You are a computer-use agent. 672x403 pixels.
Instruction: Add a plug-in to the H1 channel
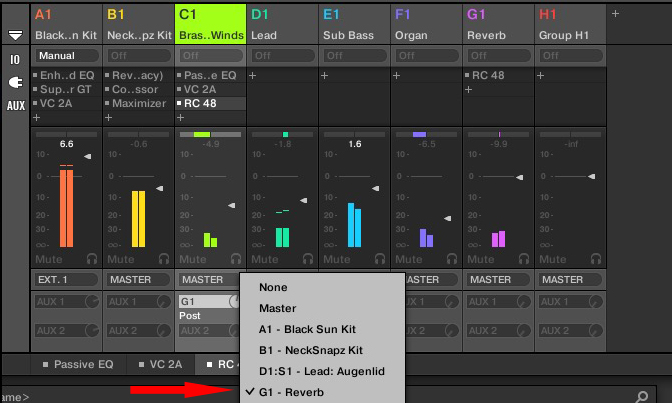541,75
